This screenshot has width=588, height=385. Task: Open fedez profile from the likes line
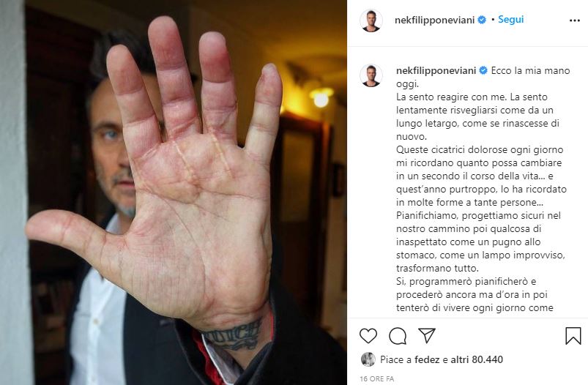pos(427,359)
